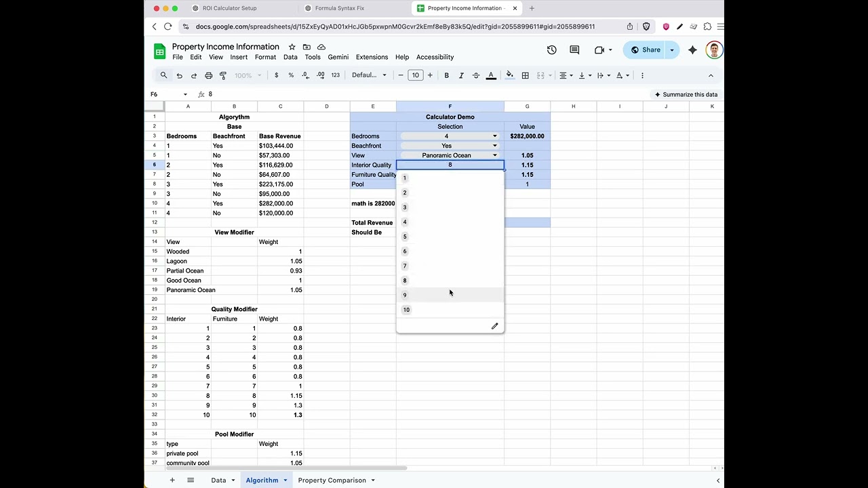Viewport: 868px width, 488px height.
Task: Open the more toolbar options menu
Action: click(x=642, y=75)
